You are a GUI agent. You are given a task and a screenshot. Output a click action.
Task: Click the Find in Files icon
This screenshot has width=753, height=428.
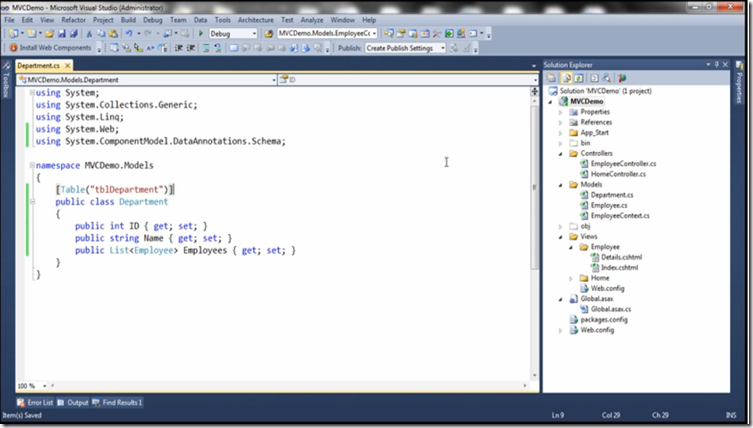coord(268,34)
